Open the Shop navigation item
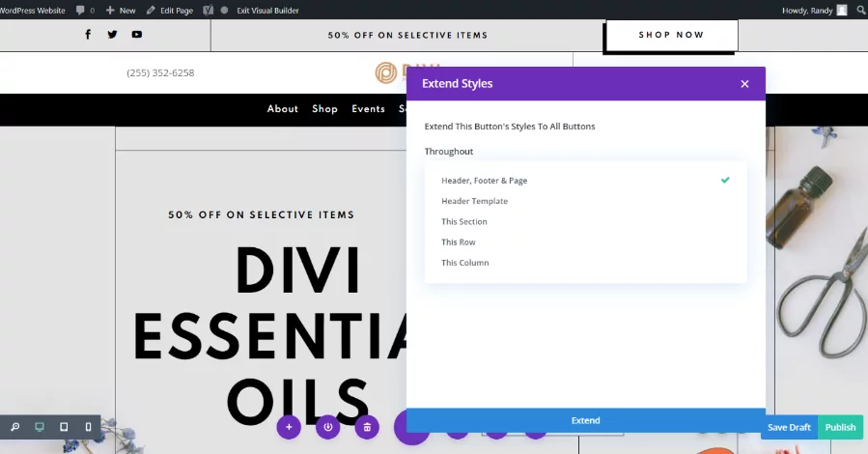868x454 pixels. pos(324,109)
